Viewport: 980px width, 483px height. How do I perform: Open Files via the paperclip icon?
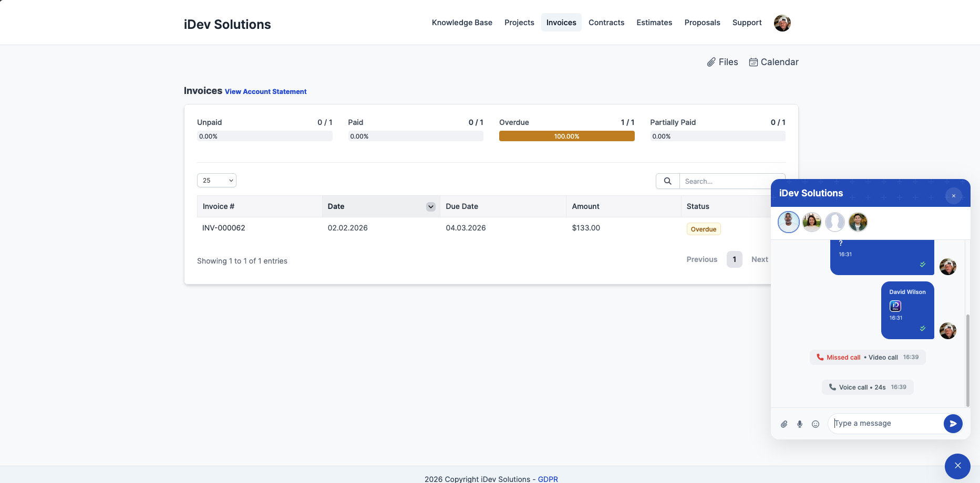pos(722,62)
